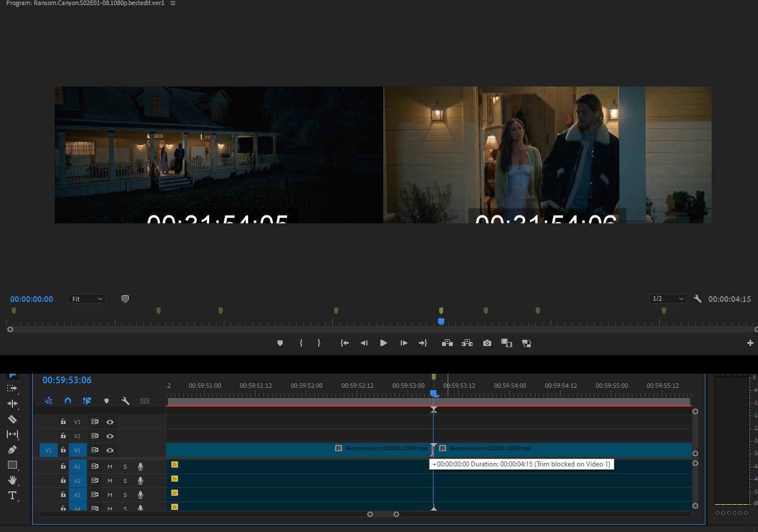
Task: Click the timeline horizontal zoom scrollbar
Action: (x=383, y=514)
